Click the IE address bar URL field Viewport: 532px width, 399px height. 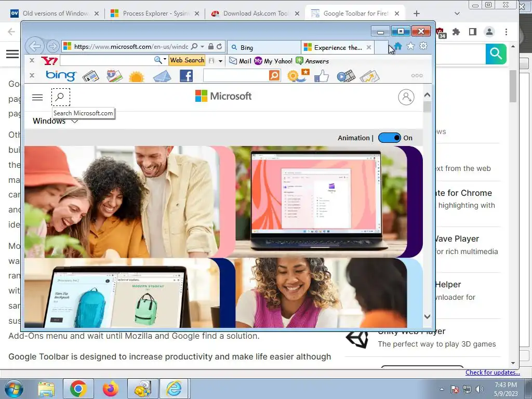click(130, 46)
